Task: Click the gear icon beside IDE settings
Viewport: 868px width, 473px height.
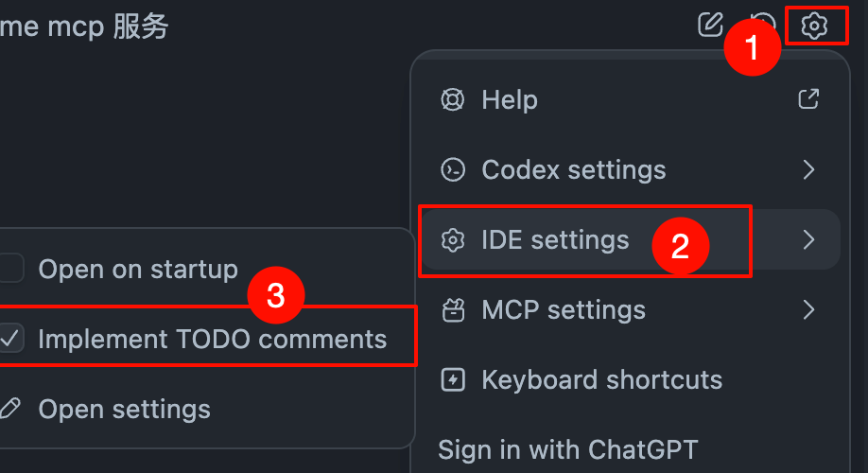Action: point(453,240)
